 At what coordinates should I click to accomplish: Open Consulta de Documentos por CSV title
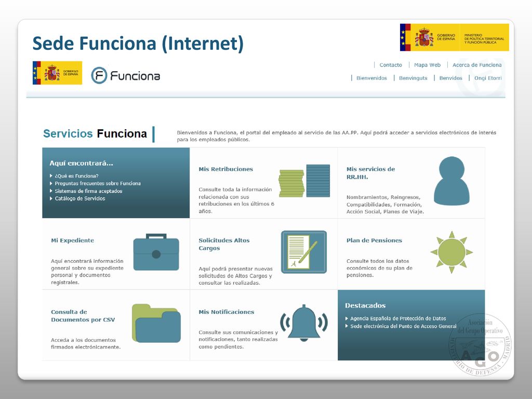[83, 316]
